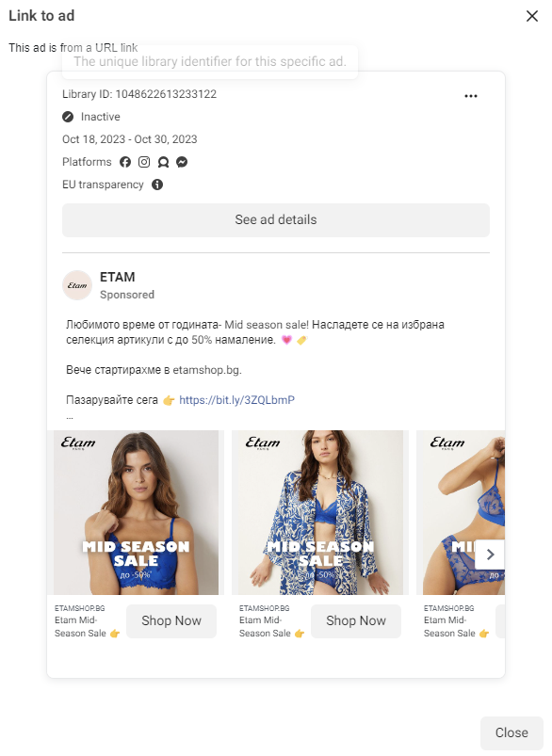The width and height of the screenshot is (552, 756).
Task: Open the EU transparency info icon
Action: 157,185
